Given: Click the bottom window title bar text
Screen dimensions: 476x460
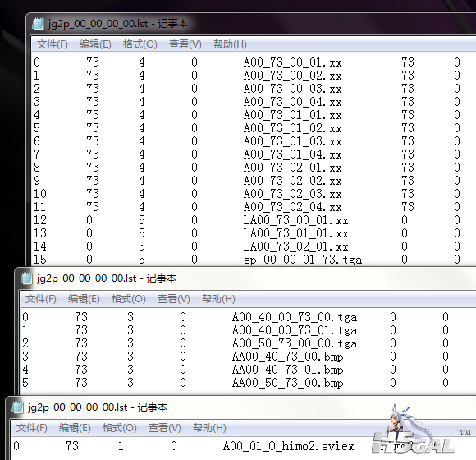Looking at the screenshot, I should (x=98, y=407).
